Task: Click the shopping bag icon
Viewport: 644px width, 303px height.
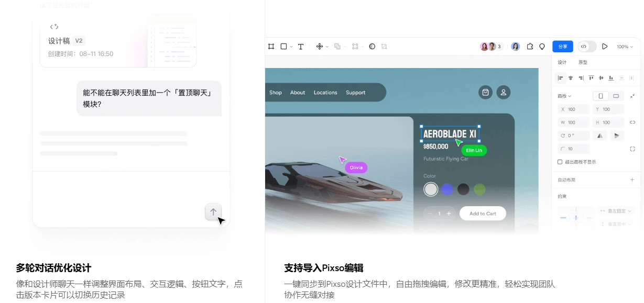Action: pyautogui.click(x=485, y=93)
